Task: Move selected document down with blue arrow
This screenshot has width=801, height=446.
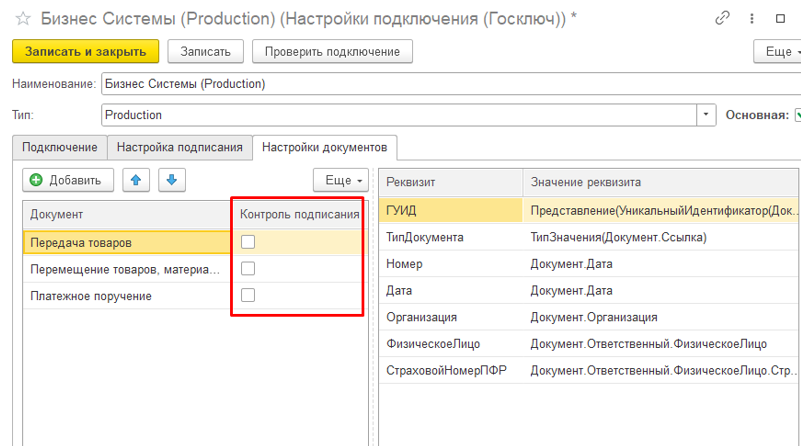Action: pyautogui.click(x=172, y=180)
